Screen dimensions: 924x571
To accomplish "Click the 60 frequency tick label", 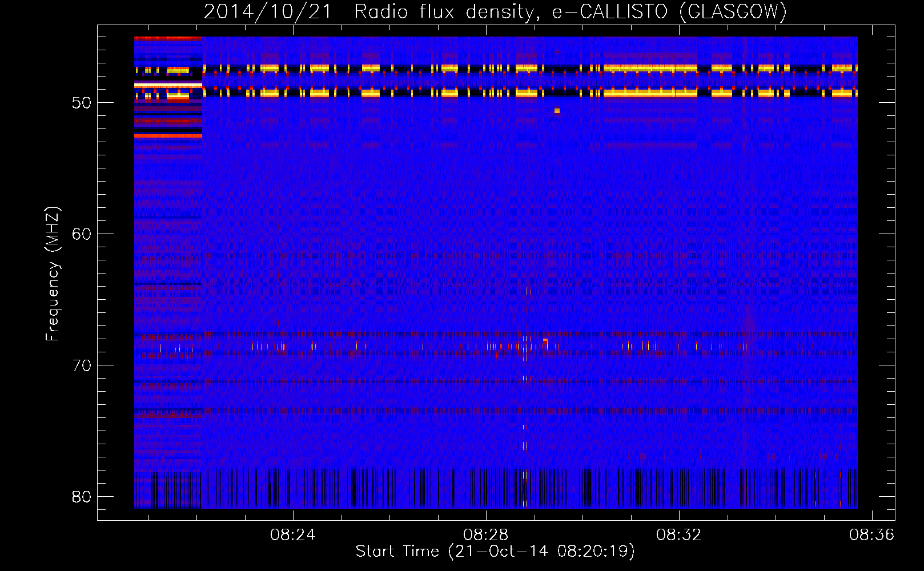I will click(82, 234).
